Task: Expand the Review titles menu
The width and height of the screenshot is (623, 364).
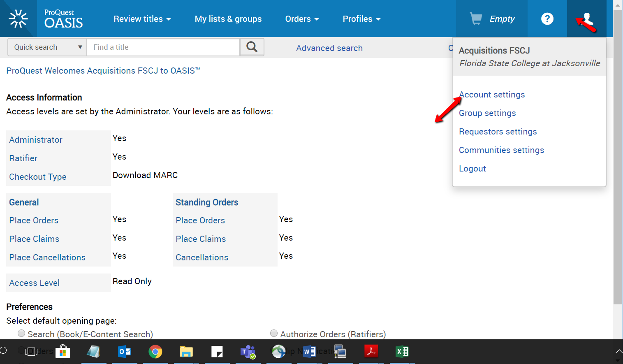Action: coord(142,19)
